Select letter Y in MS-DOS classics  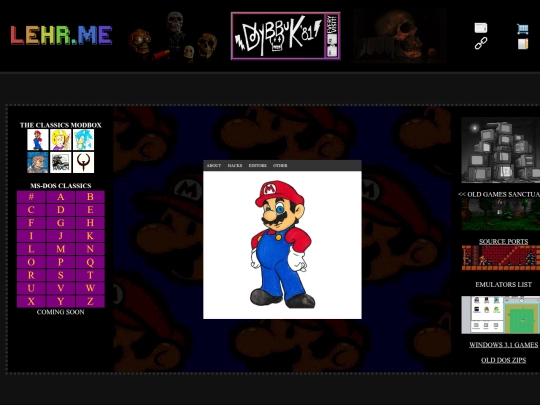[61, 301]
